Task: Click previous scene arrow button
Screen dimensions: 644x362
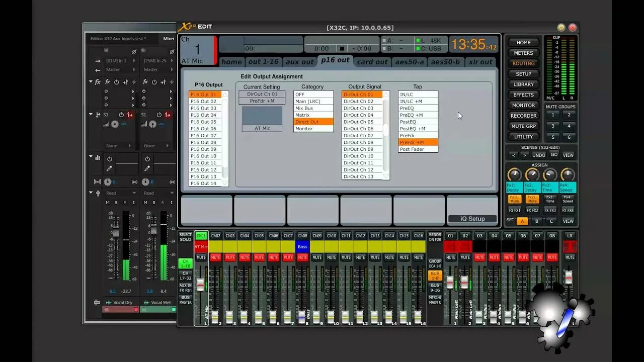Action: click(x=513, y=155)
